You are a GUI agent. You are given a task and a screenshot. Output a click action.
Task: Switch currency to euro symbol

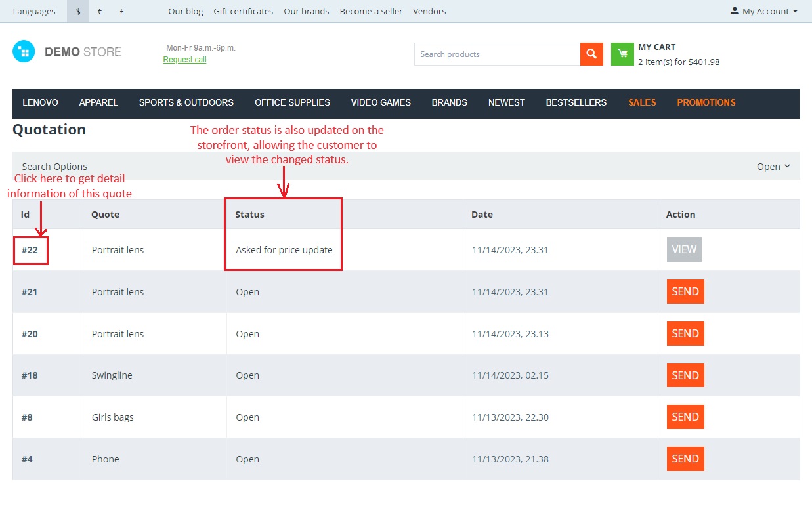pyautogui.click(x=100, y=11)
